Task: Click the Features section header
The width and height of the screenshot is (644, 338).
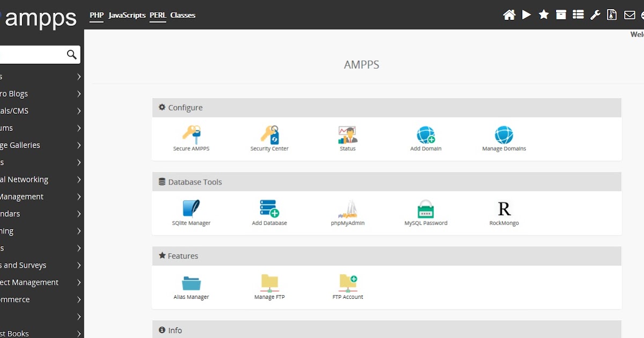Action: point(386,256)
